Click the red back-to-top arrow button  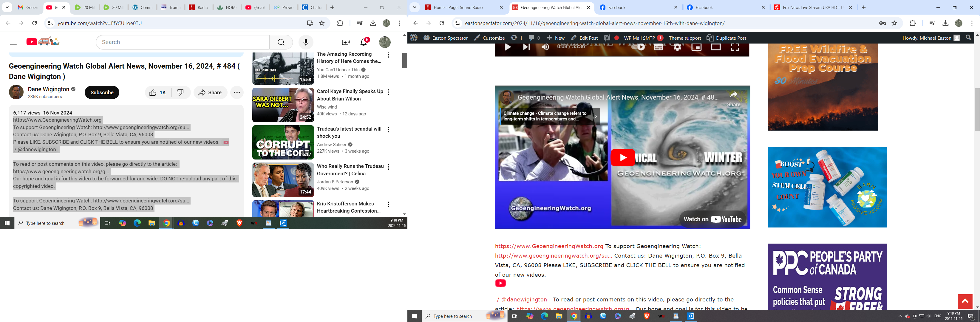965,301
